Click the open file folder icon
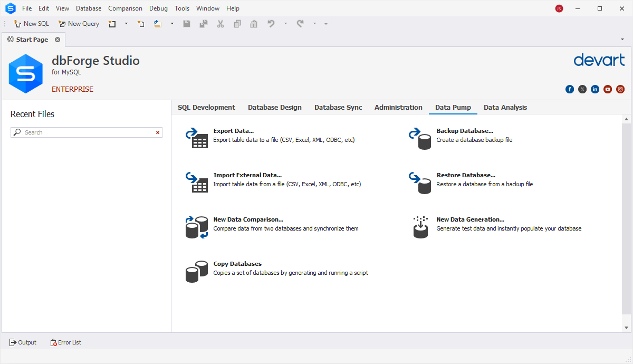The width and height of the screenshot is (633, 364). click(x=158, y=24)
